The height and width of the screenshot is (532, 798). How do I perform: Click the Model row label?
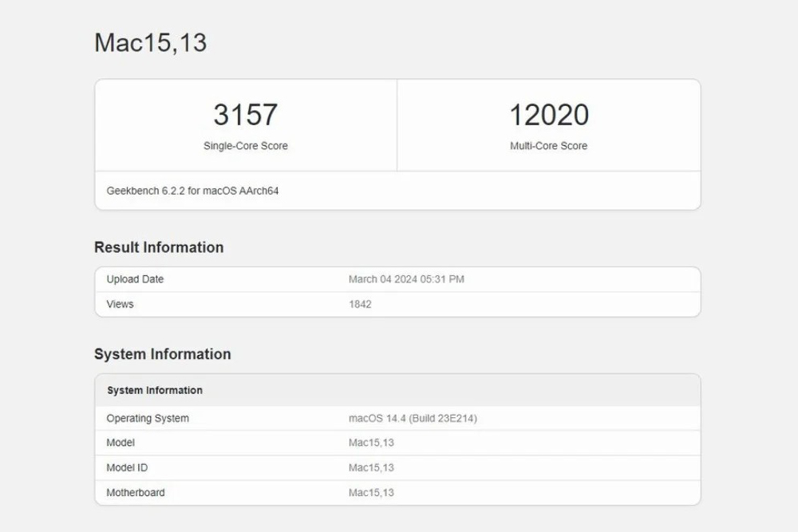(x=120, y=443)
